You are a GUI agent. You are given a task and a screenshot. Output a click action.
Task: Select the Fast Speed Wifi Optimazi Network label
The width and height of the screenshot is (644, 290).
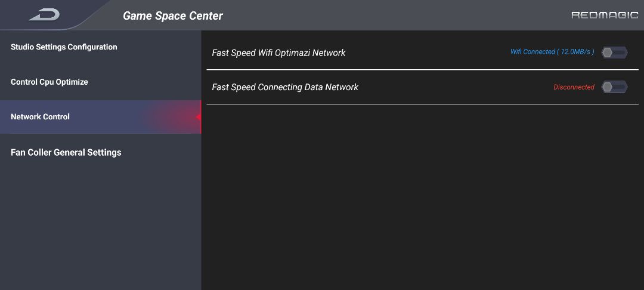pos(278,53)
